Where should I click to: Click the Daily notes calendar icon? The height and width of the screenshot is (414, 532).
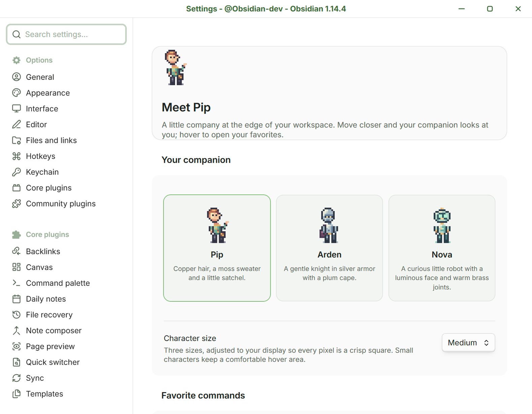click(16, 299)
